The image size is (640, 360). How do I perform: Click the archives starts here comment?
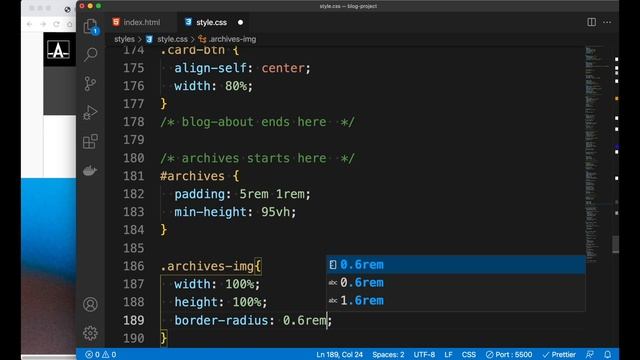258,158
